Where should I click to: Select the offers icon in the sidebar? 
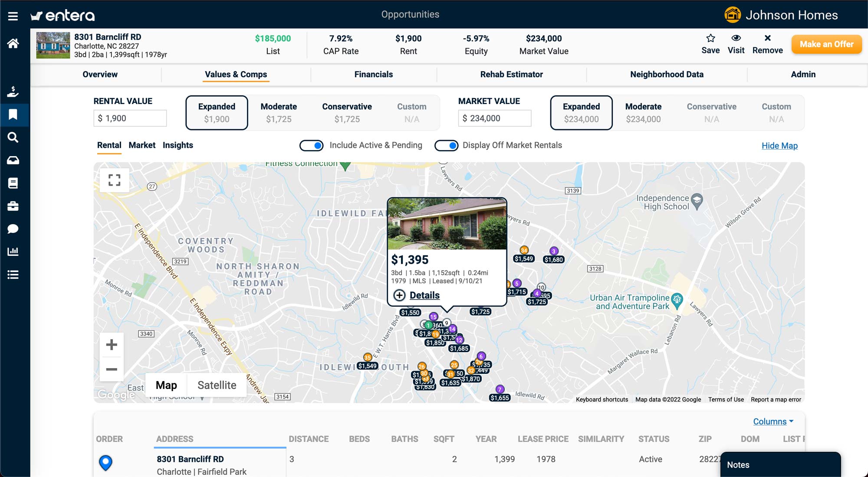[13, 91]
